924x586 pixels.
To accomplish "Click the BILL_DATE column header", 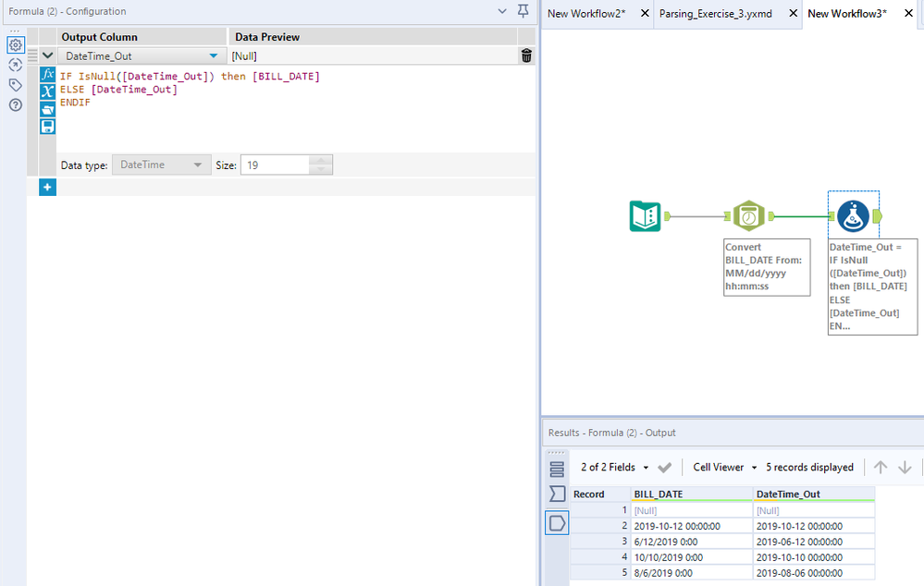I will click(691, 494).
